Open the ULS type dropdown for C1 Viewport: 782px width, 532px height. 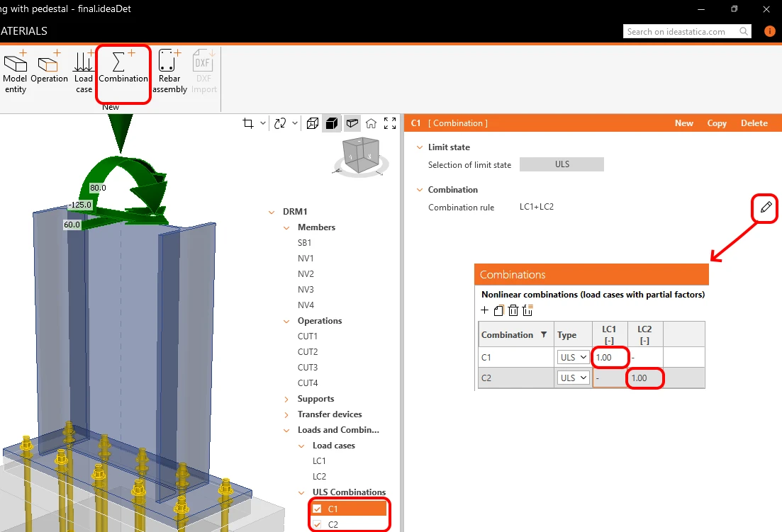pyautogui.click(x=574, y=357)
